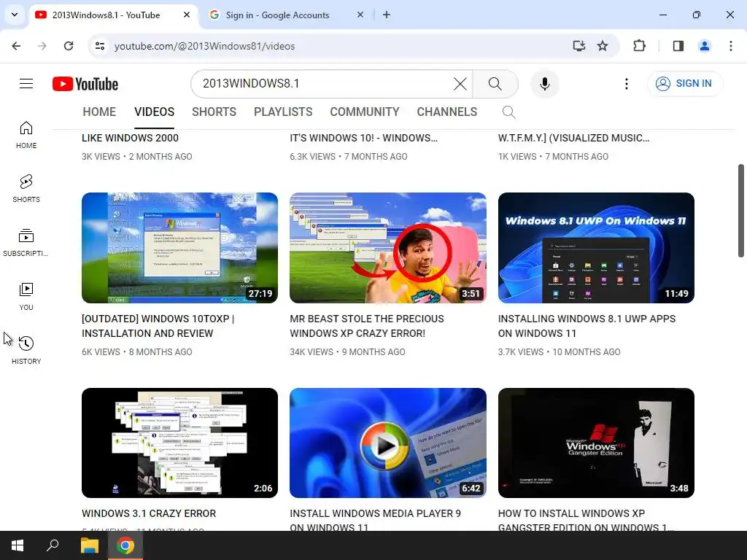Open the Mr Beast Windows XP thumbnail
This screenshot has height=560, width=747.
point(388,248)
